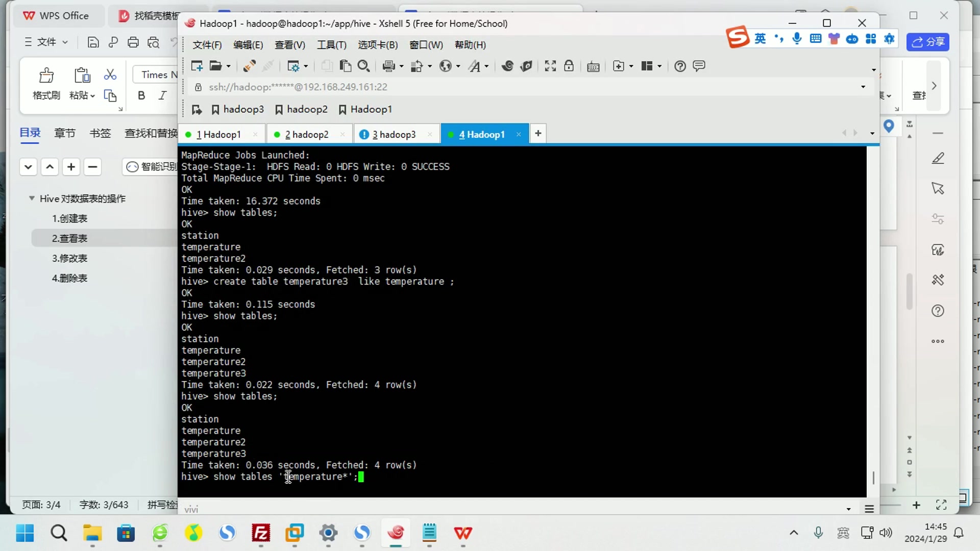Screen dimensions: 980x551
Task: Toggle bold formatting in WPS
Action: (141, 95)
